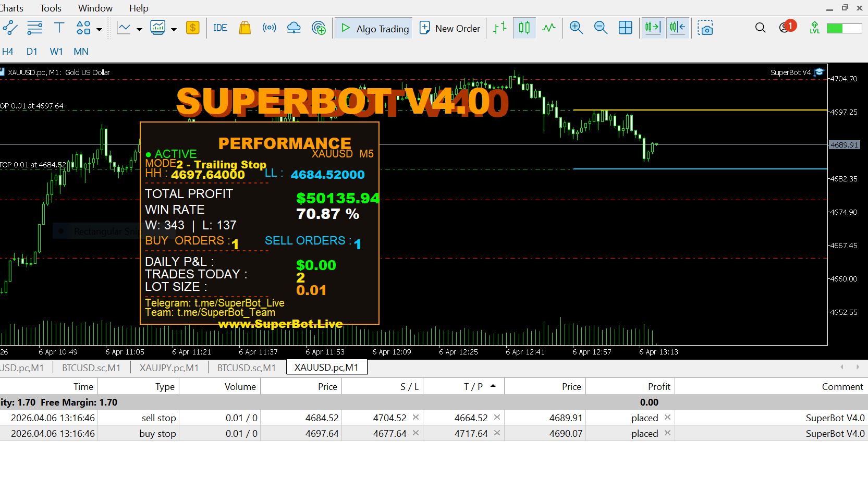This screenshot has width=868, height=477.
Task: Select the H4 timeframe
Action: [x=8, y=52]
